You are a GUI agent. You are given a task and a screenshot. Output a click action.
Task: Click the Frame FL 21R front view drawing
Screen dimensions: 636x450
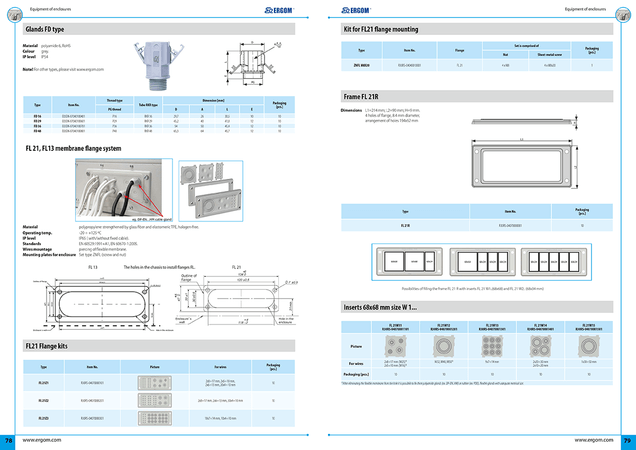click(x=522, y=164)
